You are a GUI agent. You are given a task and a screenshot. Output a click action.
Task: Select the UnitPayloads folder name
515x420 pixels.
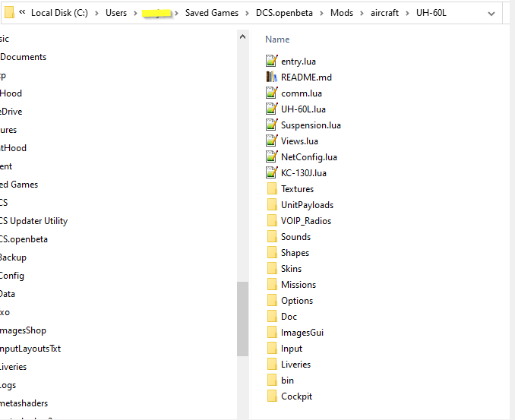pos(307,205)
